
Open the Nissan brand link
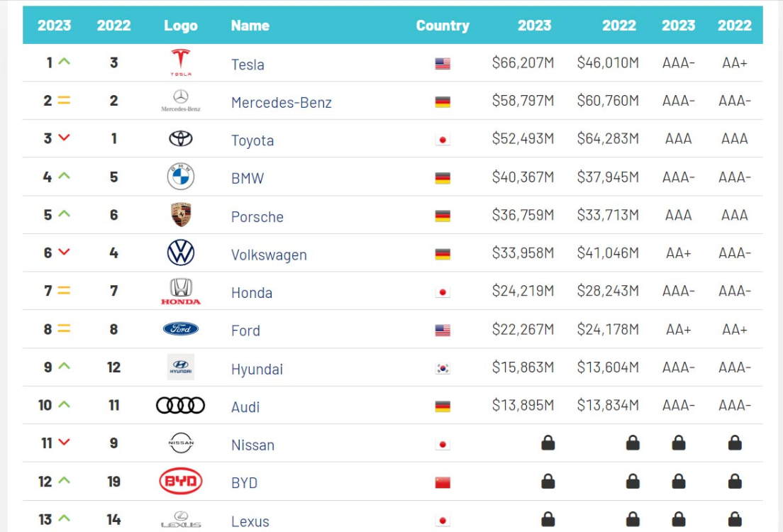pyautogui.click(x=252, y=445)
